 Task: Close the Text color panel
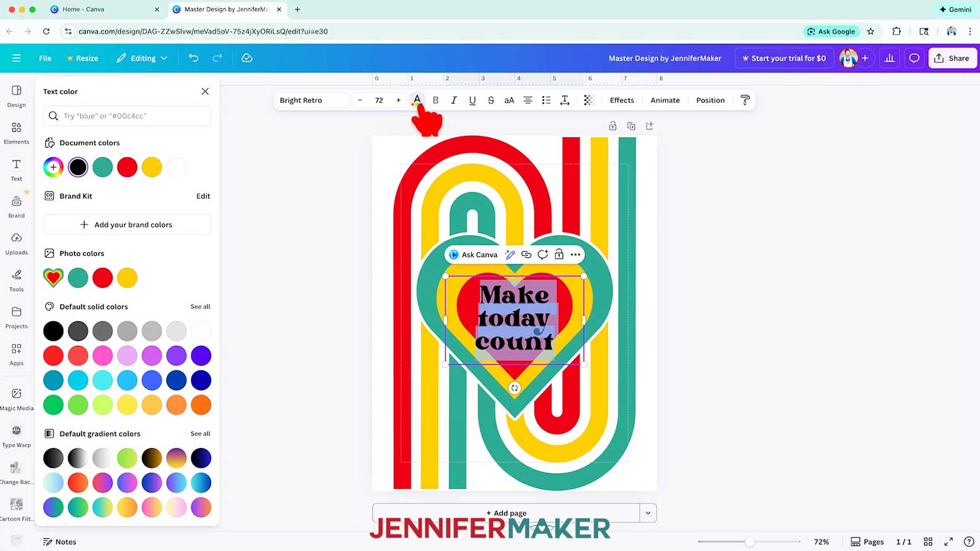[205, 92]
